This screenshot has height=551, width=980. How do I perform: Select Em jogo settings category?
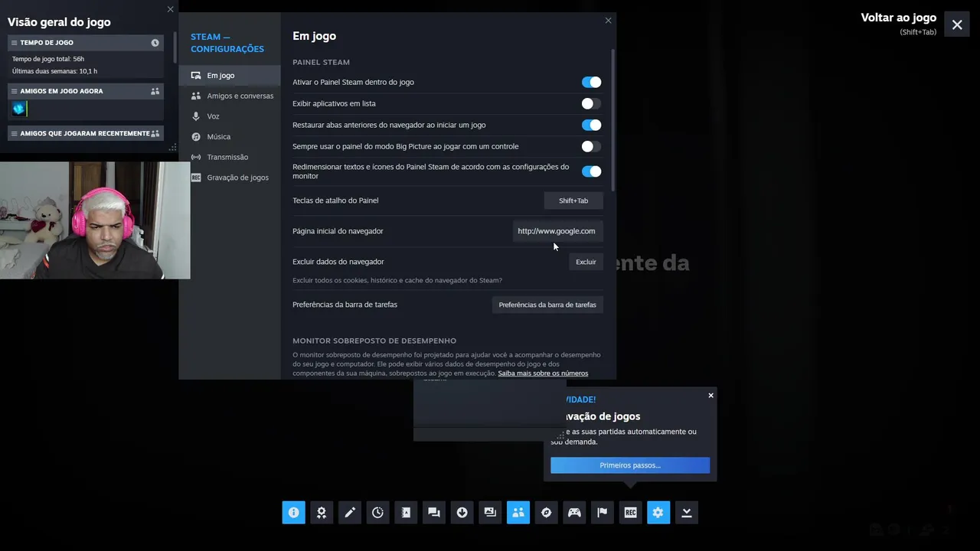coord(230,75)
